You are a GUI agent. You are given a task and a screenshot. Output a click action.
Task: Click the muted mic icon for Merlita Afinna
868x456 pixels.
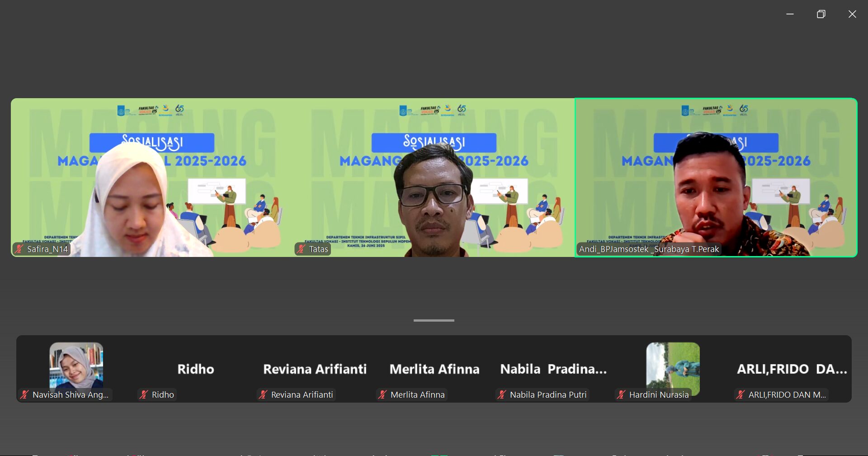click(382, 394)
